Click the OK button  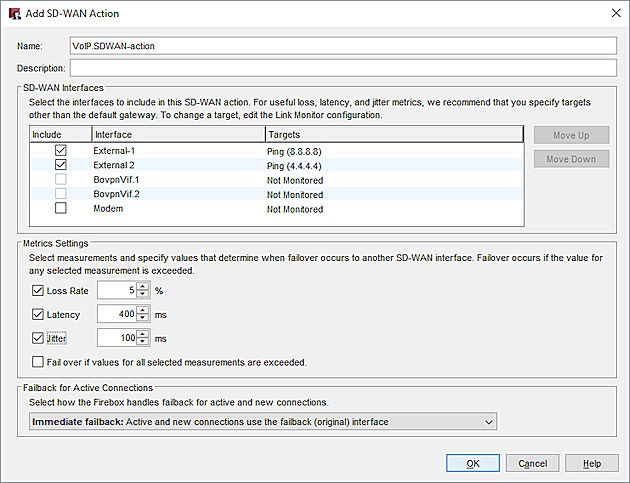tap(473, 464)
